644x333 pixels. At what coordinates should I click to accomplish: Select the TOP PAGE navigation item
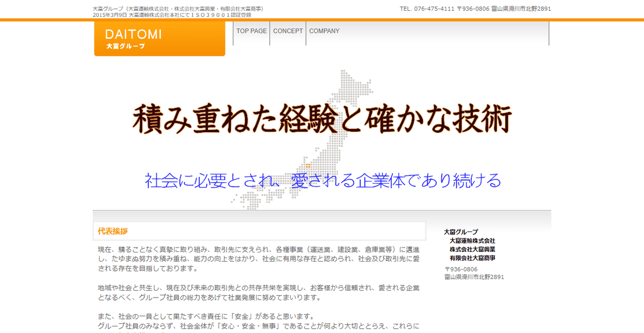coord(251,31)
